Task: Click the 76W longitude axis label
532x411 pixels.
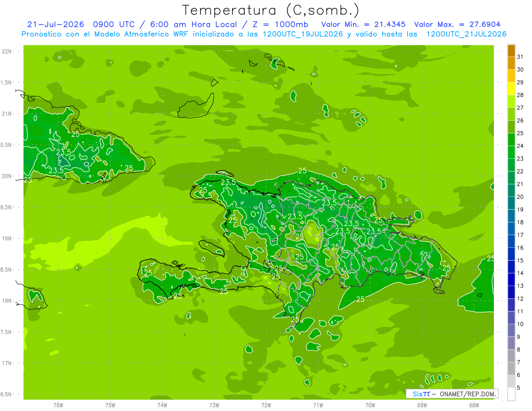Action: [58, 406]
